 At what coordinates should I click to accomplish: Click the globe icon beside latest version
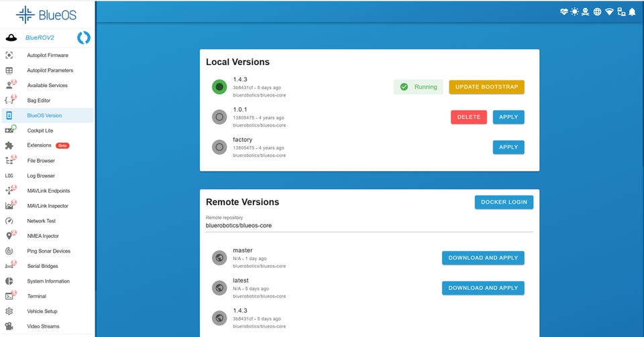click(219, 288)
